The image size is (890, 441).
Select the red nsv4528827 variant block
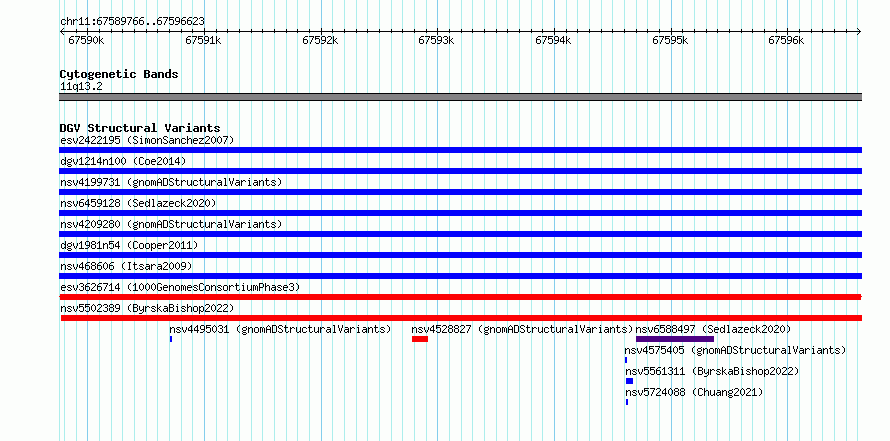pos(420,339)
